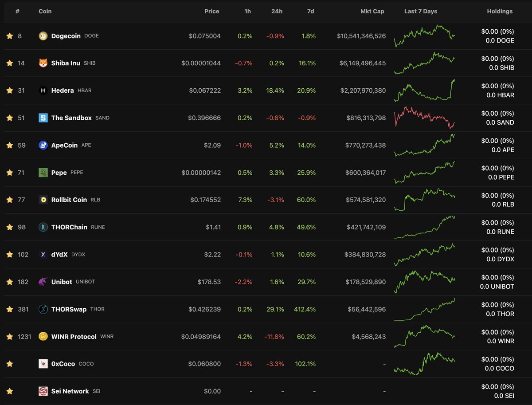
Task: Click the -11.8% 24h change value
Action: pos(274,337)
